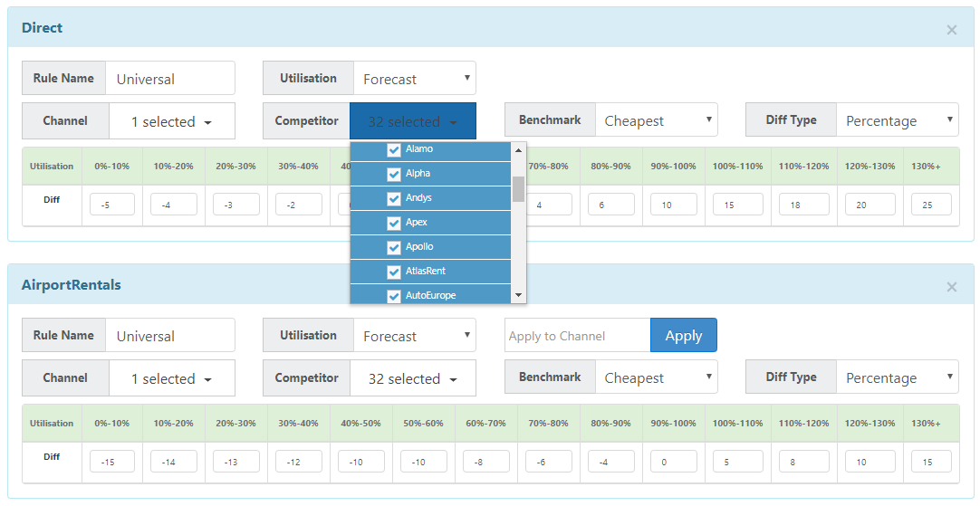The image size is (980, 506).
Task: Uncheck the Andys competitor checkbox
Action: [394, 198]
